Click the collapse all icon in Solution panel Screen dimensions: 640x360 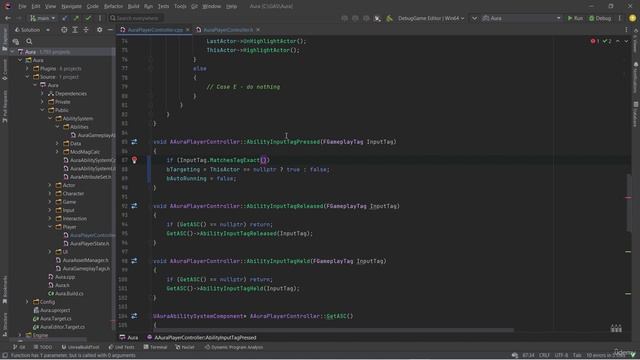pyautogui.click(x=86, y=30)
